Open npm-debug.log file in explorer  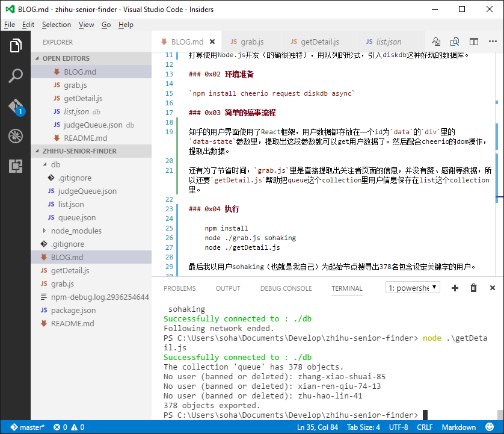[x=91, y=297]
